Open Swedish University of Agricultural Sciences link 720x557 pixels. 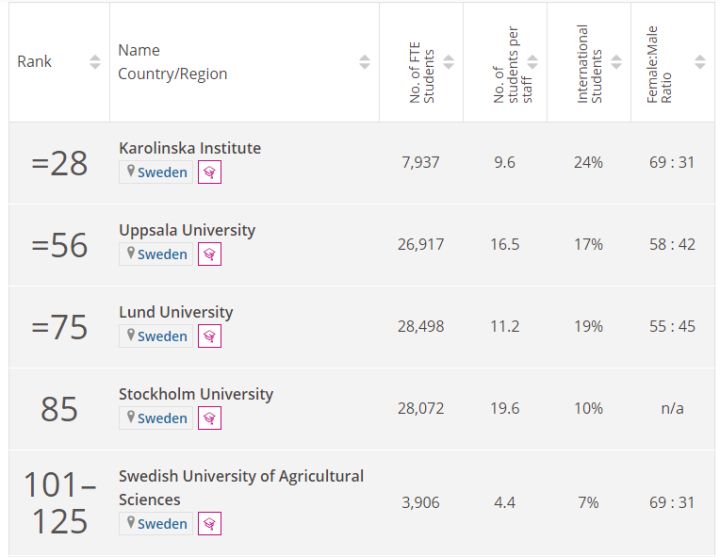click(241, 476)
